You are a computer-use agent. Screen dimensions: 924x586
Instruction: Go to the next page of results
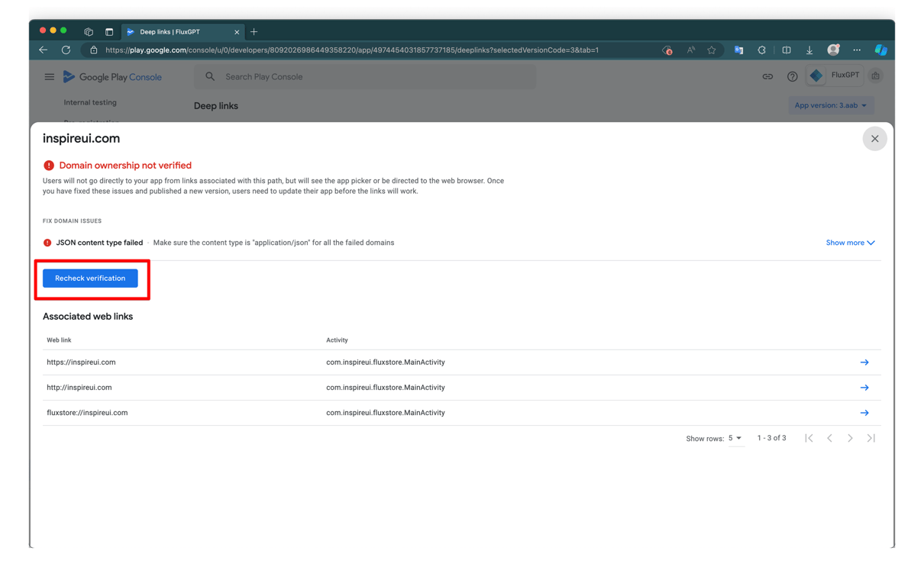[850, 438]
